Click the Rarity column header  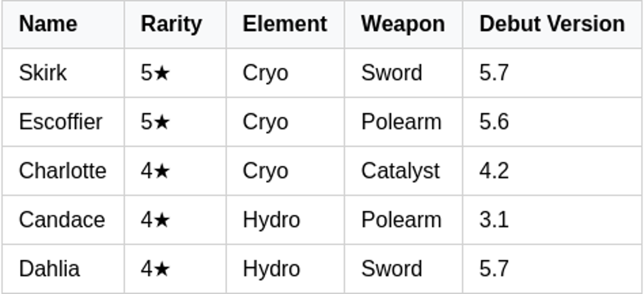[x=171, y=24]
